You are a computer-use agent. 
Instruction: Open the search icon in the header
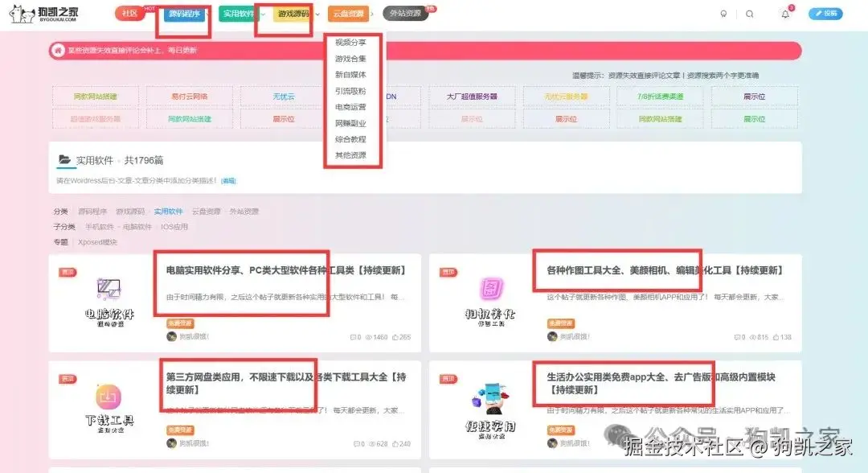pos(750,14)
